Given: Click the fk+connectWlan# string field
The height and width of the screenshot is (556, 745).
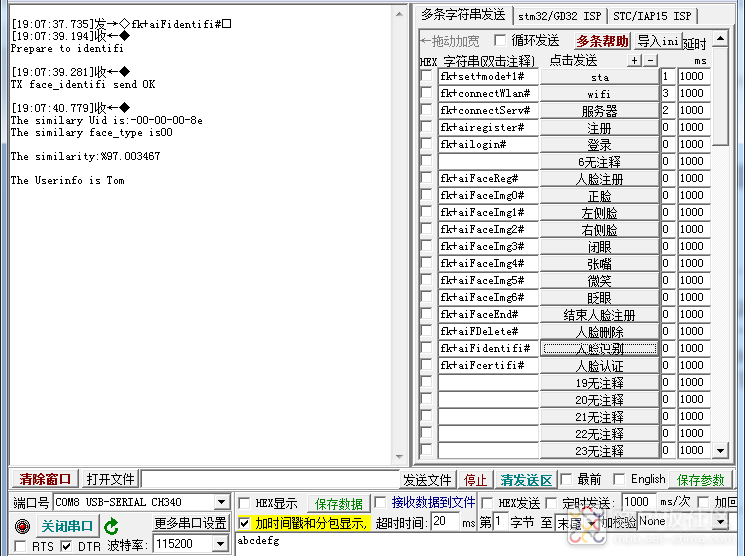Looking at the screenshot, I should tap(488, 93).
